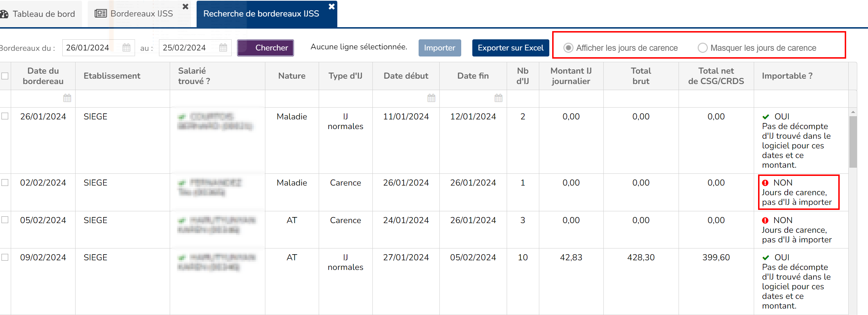Click calendar icon in Date début filter
This screenshot has width=868, height=315.
431,98
